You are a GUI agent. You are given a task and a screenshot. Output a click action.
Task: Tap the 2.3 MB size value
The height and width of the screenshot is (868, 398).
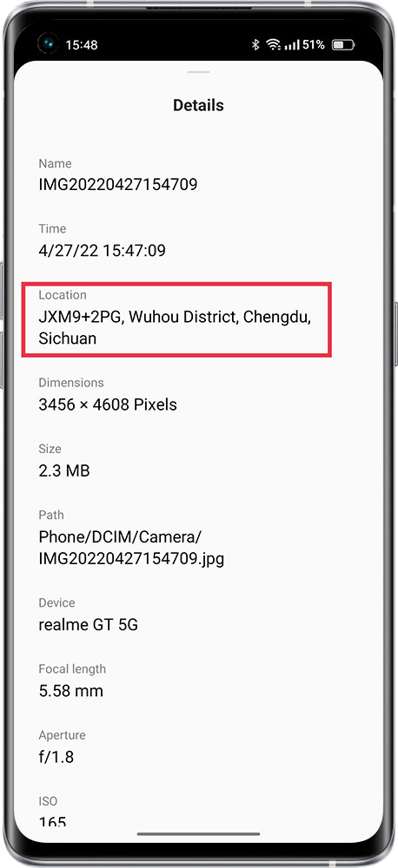point(64,470)
